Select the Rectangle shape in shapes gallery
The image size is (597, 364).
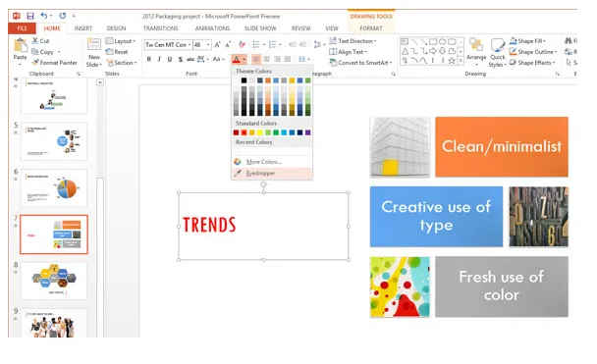(x=433, y=41)
